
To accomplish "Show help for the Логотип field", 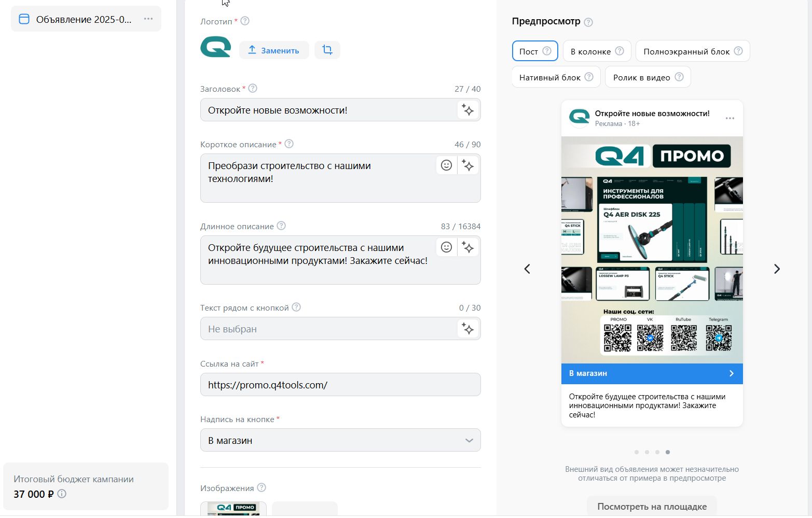I will pos(245,21).
